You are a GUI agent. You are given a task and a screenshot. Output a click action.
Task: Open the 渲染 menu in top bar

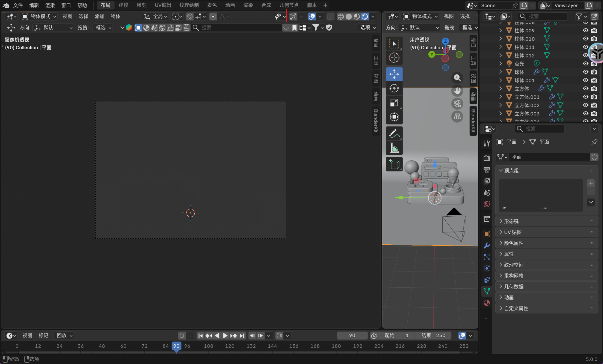tap(50, 5)
